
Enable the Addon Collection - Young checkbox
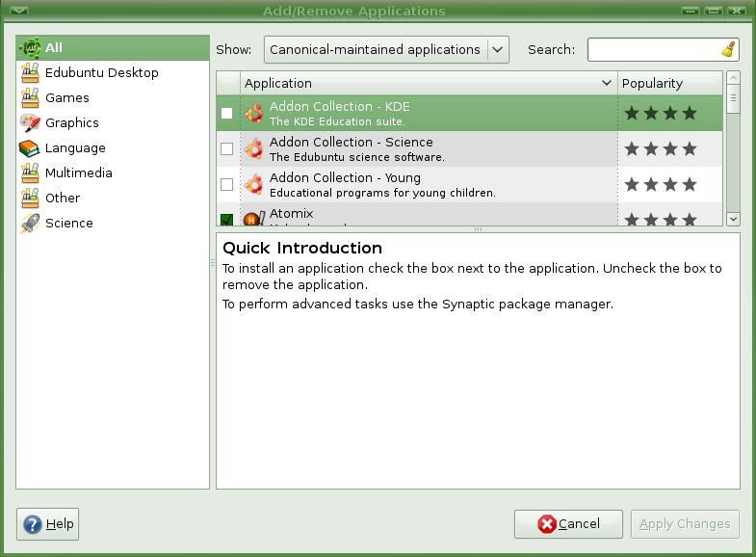(227, 184)
